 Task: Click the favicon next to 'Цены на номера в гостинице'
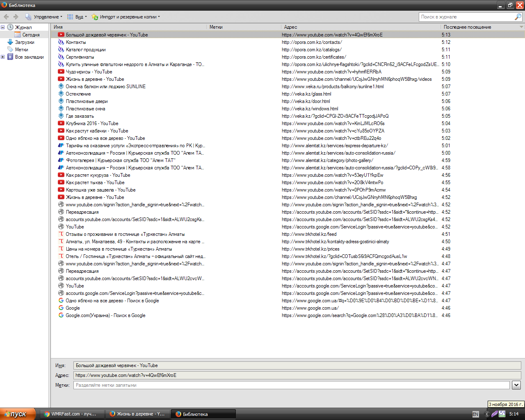[61, 249]
